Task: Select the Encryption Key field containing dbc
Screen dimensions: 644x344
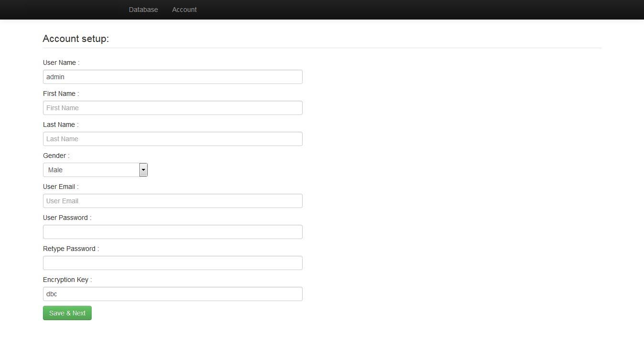Action: pyautogui.click(x=172, y=294)
